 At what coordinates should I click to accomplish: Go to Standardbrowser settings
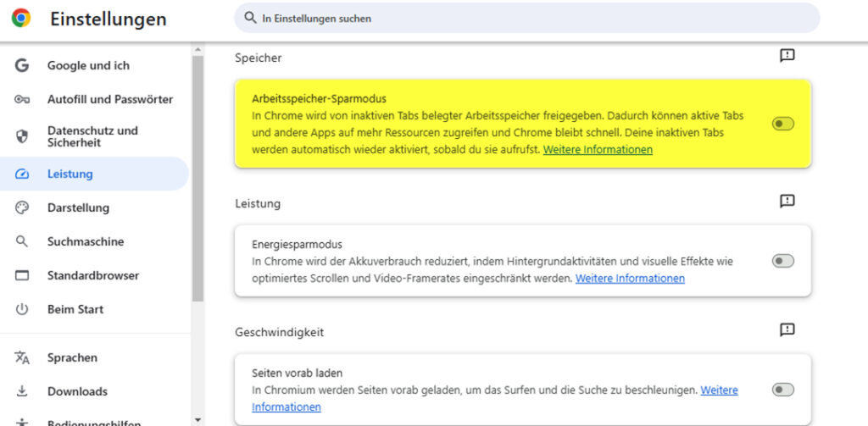point(92,275)
